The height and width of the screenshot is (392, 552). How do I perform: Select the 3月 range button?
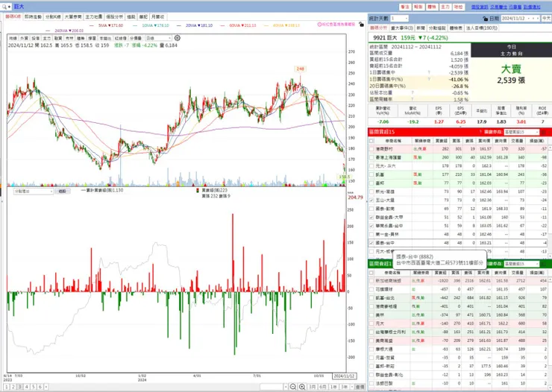coord(313,387)
